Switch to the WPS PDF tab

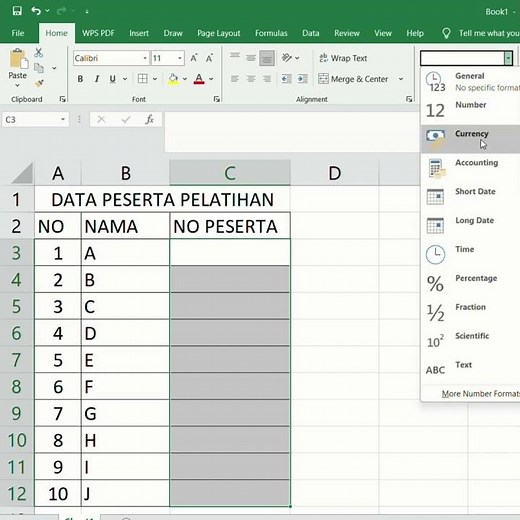[98, 33]
